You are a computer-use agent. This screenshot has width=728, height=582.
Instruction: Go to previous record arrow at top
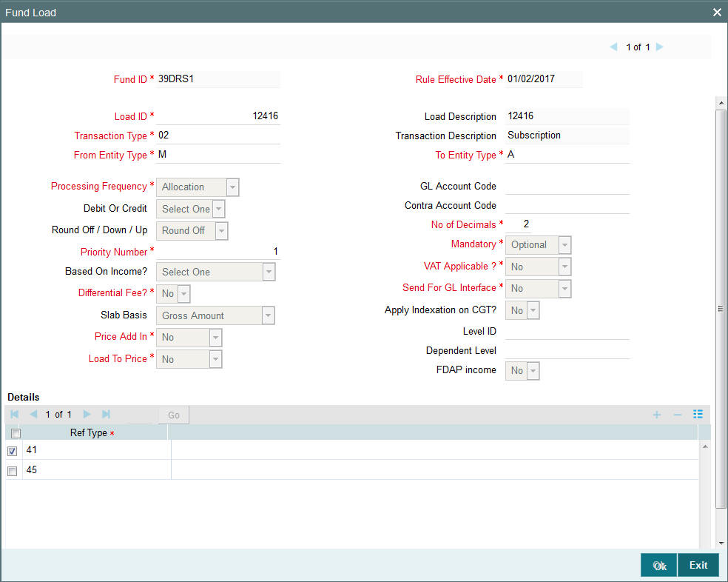click(613, 47)
